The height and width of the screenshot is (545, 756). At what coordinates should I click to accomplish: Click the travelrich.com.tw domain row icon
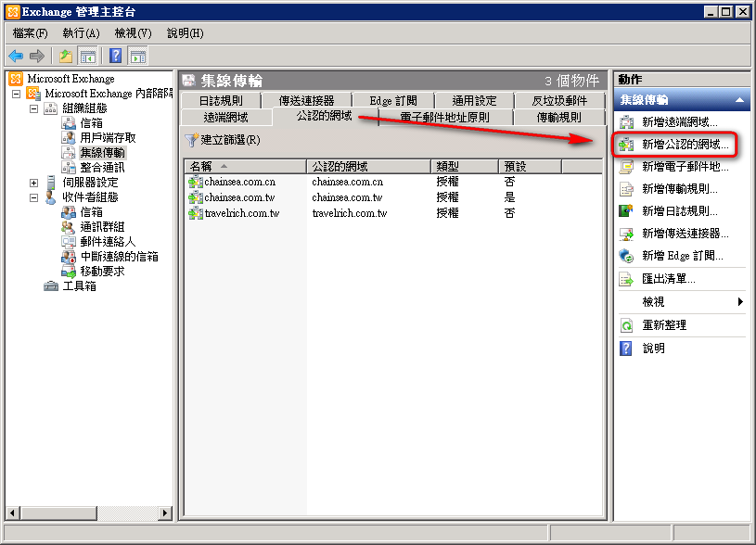(196, 213)
